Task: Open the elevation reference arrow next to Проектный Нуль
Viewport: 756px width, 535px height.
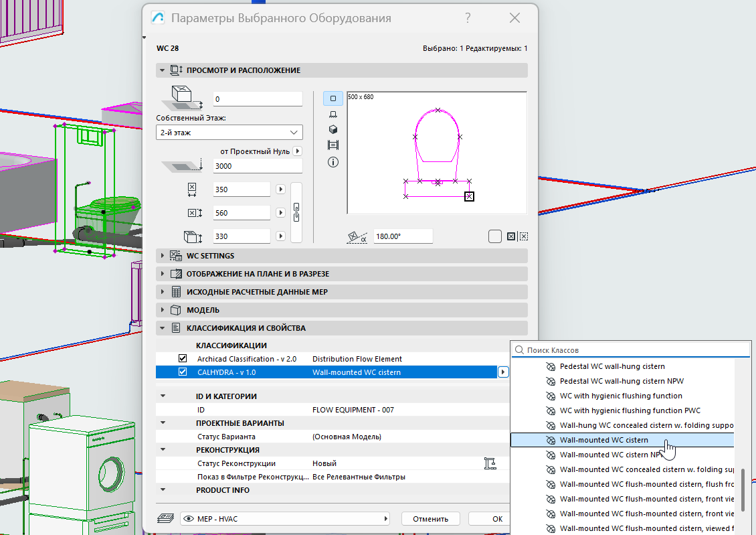Action: point(298,151)
